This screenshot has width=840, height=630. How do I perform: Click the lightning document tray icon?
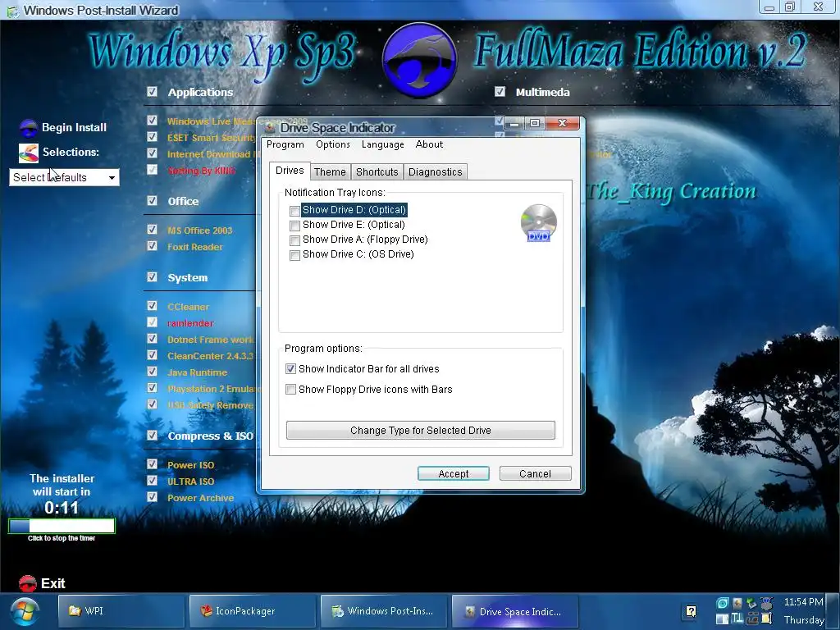coord(737,603)
